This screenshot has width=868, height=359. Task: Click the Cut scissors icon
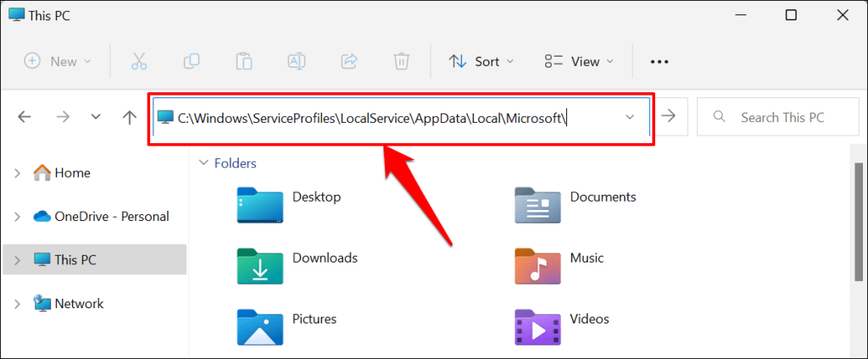(x=138, y=61)
